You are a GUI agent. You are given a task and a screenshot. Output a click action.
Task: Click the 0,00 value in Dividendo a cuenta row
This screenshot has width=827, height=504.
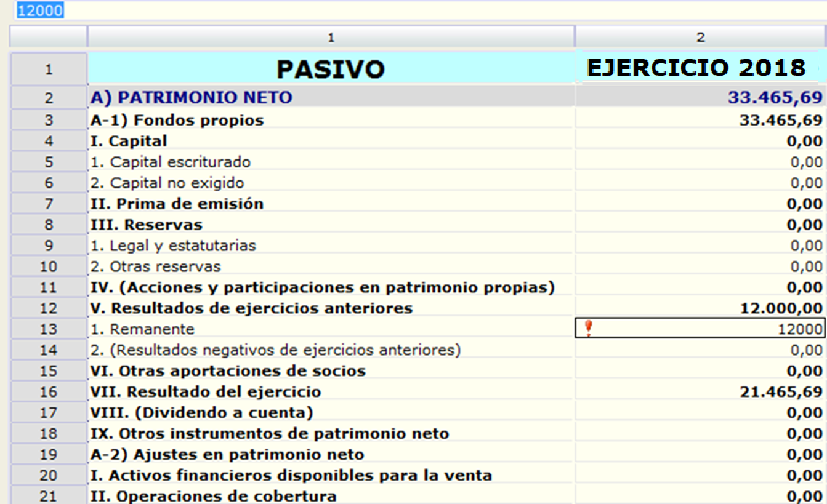click(701, 413)
